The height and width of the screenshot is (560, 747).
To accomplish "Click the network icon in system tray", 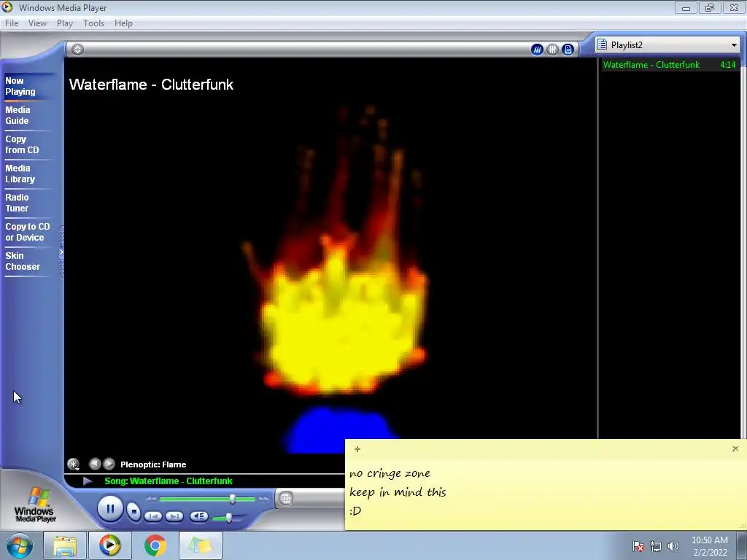I will [656, 546].
